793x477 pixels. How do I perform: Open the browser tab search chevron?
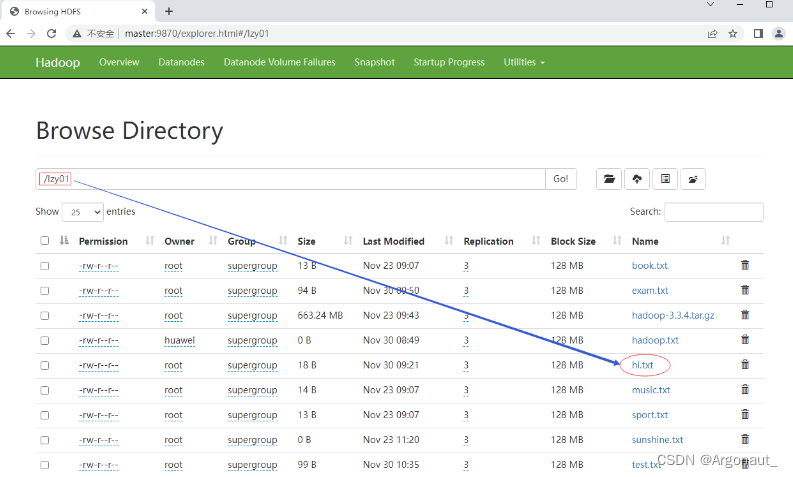pos(711,5)
